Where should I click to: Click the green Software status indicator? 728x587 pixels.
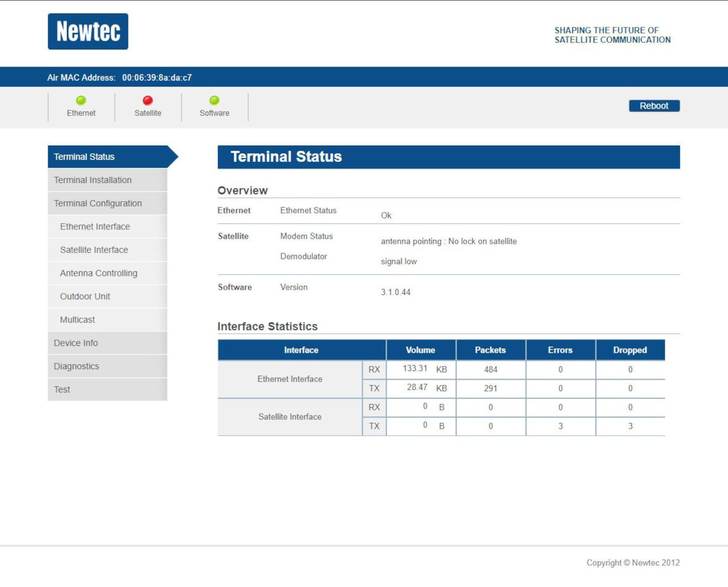(x=214, y=100)
